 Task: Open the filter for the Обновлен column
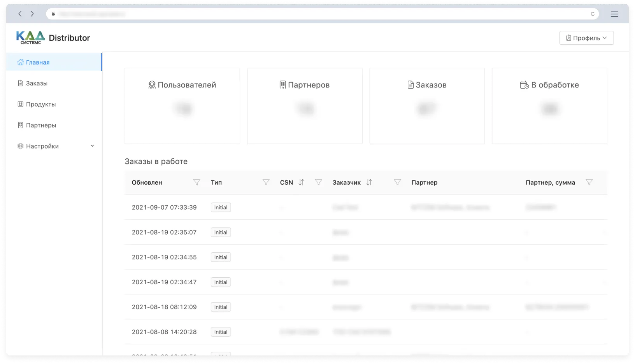tap(197, 182)
